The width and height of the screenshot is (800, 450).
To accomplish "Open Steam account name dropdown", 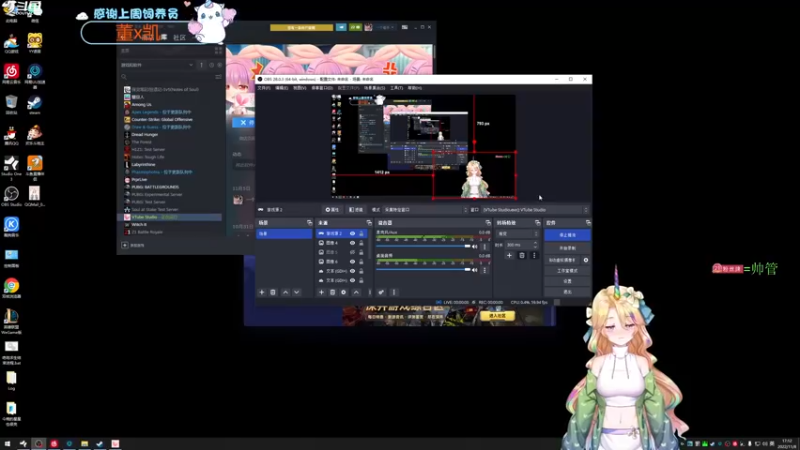I will tap(385, 27).
